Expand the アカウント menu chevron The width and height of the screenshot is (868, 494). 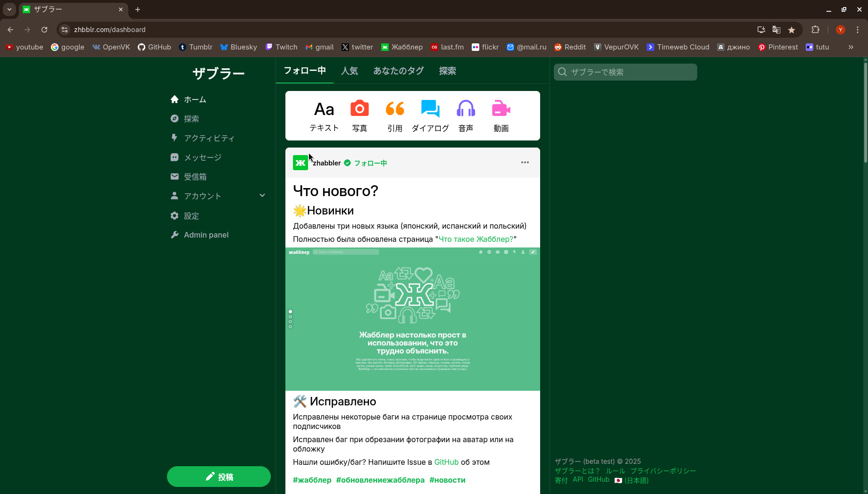(x=262, y=196)
